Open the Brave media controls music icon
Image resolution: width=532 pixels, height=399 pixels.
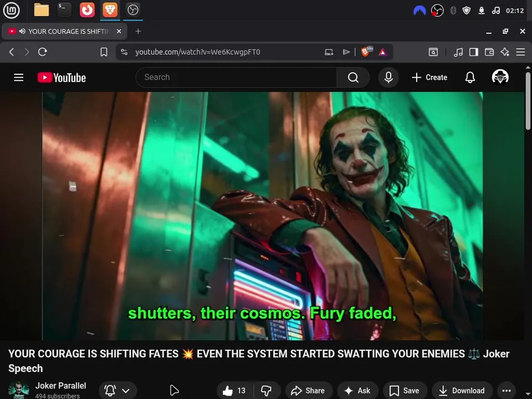458,52
